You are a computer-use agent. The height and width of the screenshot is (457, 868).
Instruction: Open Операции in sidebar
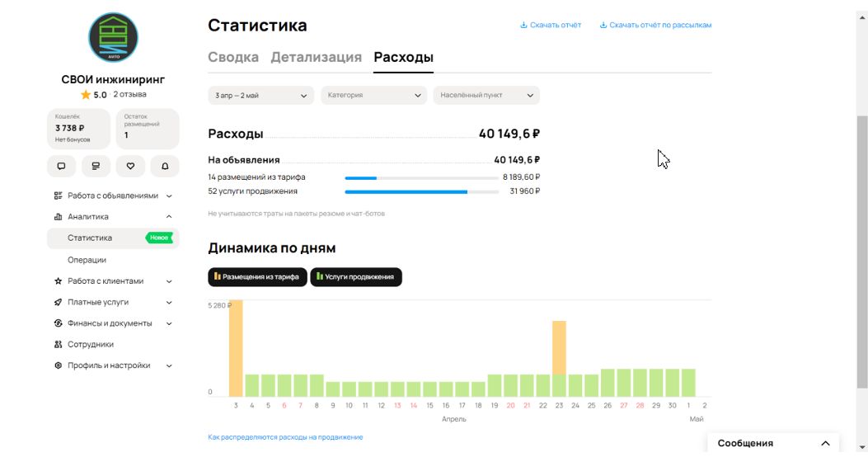[87, 260]
